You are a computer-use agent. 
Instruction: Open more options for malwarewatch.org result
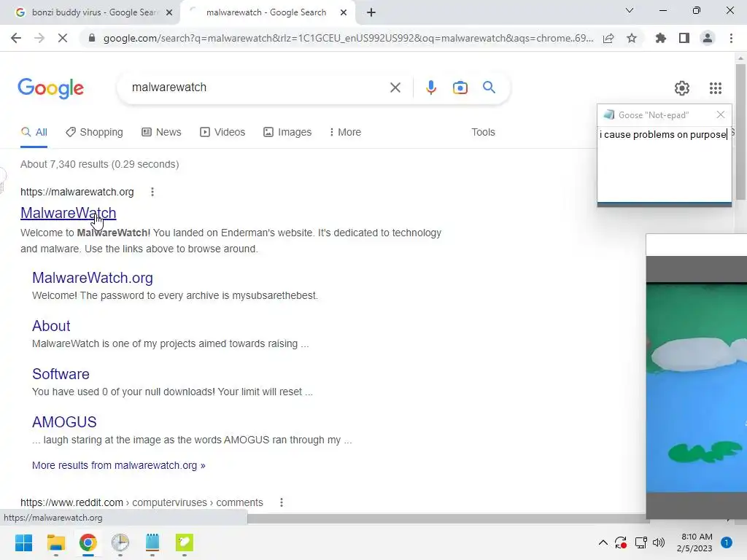[152, 192]
